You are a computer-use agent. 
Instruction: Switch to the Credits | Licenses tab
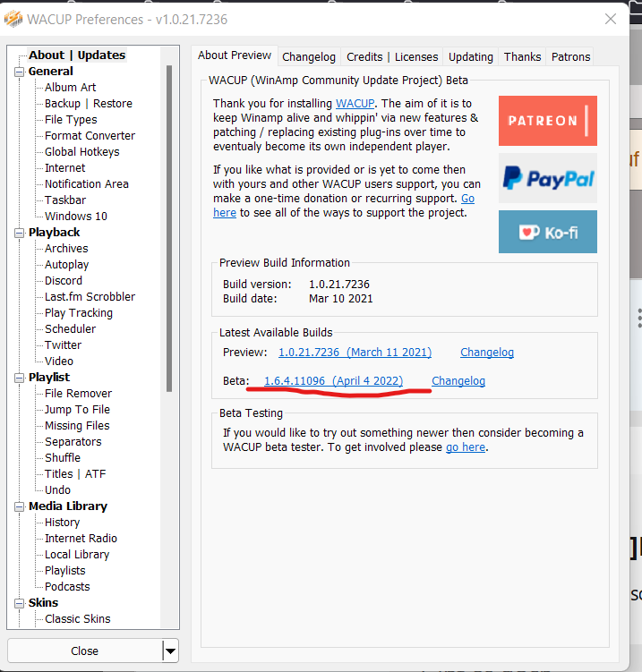pyautogui.click(x=392, y=57)
